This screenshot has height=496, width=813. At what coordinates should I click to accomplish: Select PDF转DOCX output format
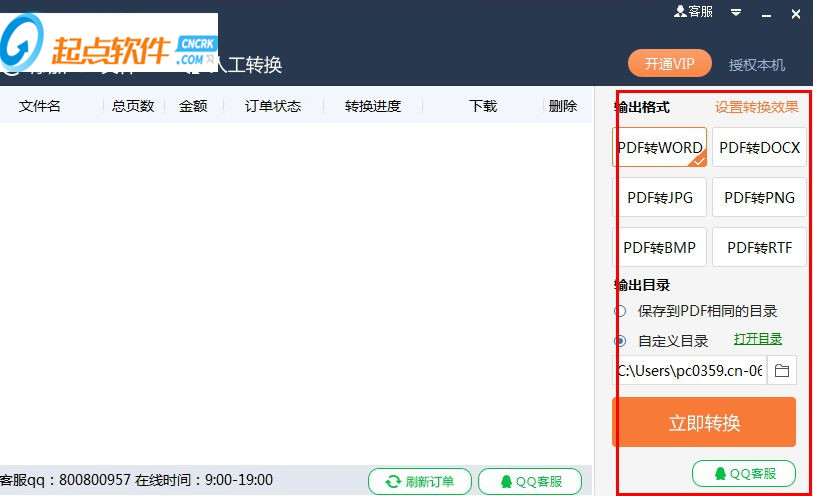point(760,147)
